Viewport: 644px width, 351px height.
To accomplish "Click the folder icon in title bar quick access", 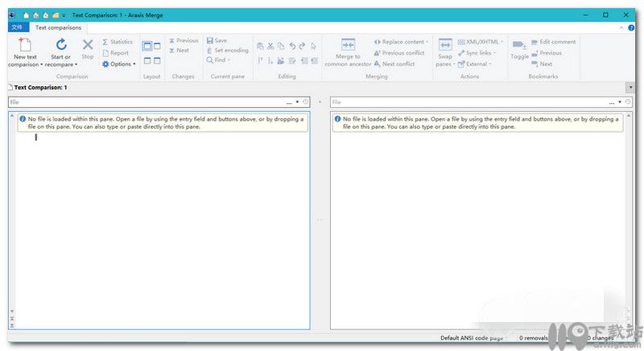I will click(x=56, y=15).
